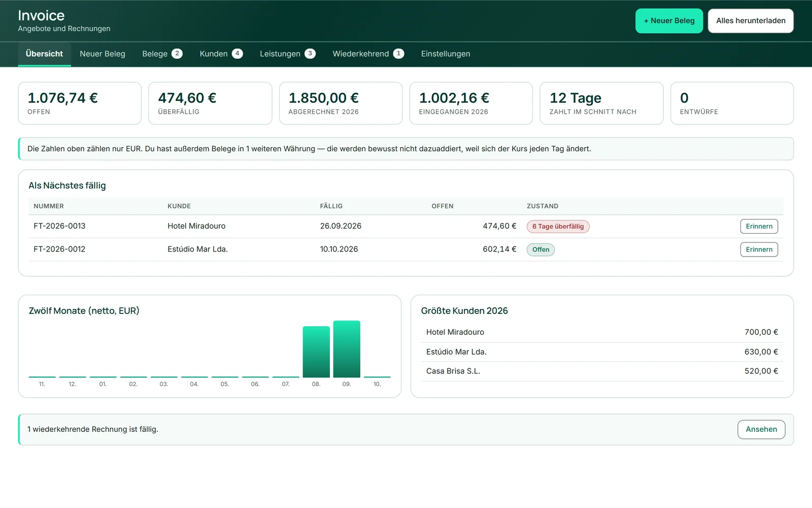
Task: View the due recurring invoice via Ansehen
Action: (x=761, y=429)
